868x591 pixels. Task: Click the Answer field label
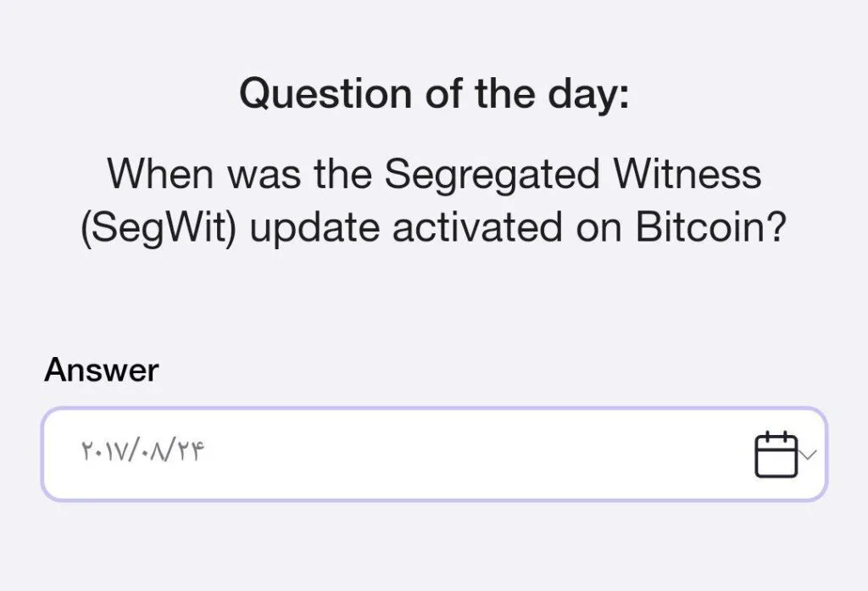(101, 370)
